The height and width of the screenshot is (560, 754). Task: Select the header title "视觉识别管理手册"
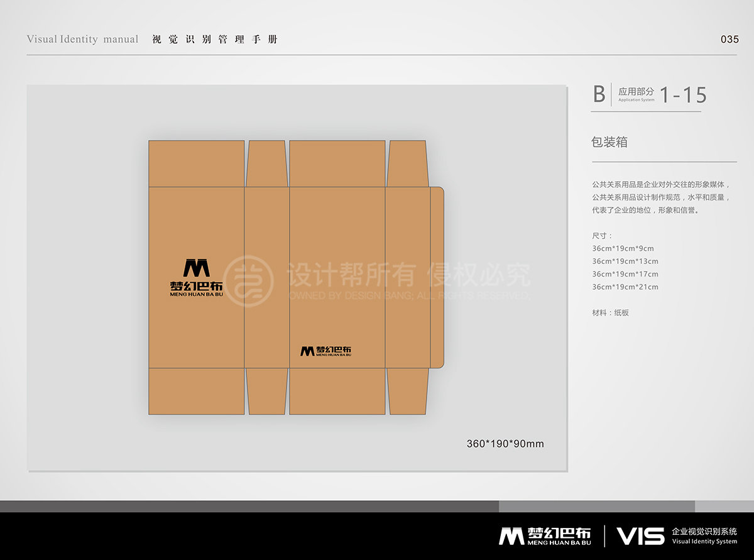click(x=215, y=39)
